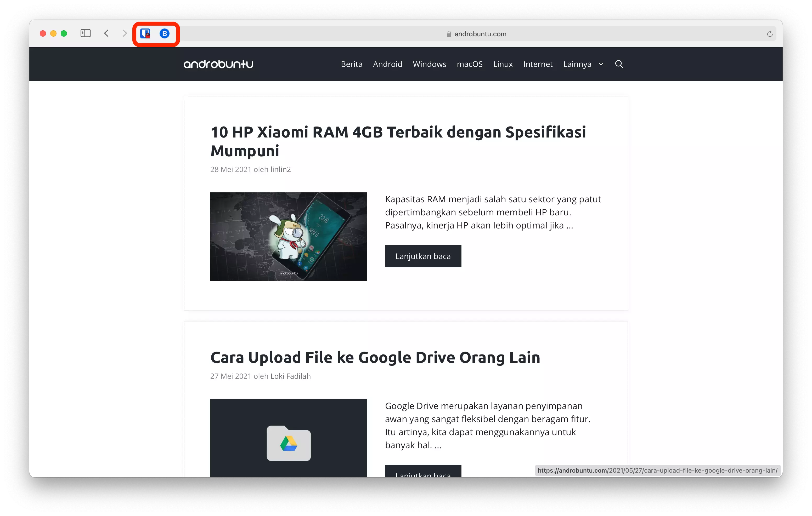Reload the current page
The height and width of the screenshot is (516, 812).
point(770,33)
